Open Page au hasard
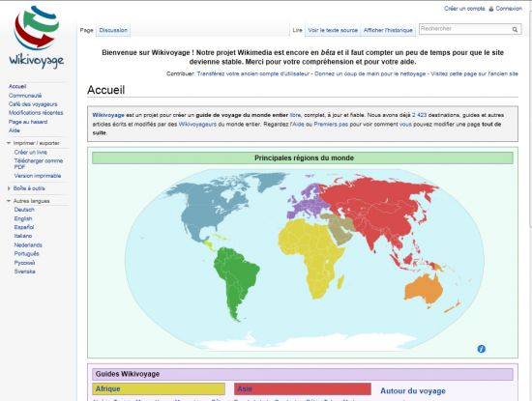 [28, 122]
